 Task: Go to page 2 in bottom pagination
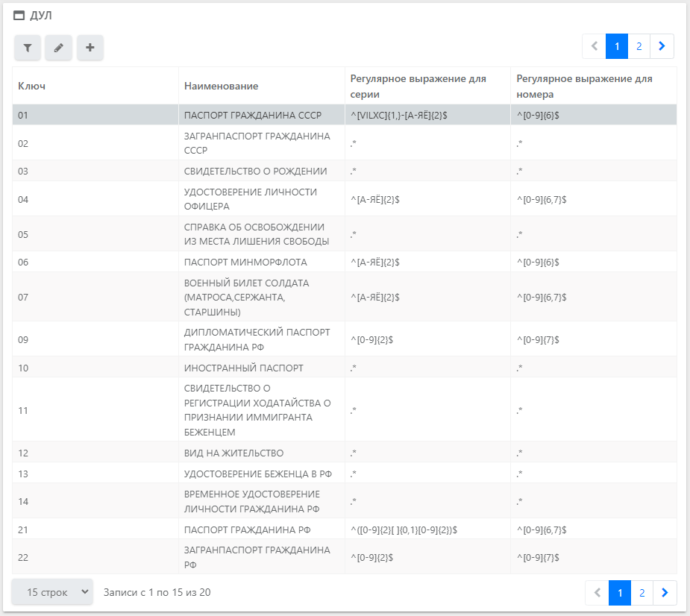[642, 593]
